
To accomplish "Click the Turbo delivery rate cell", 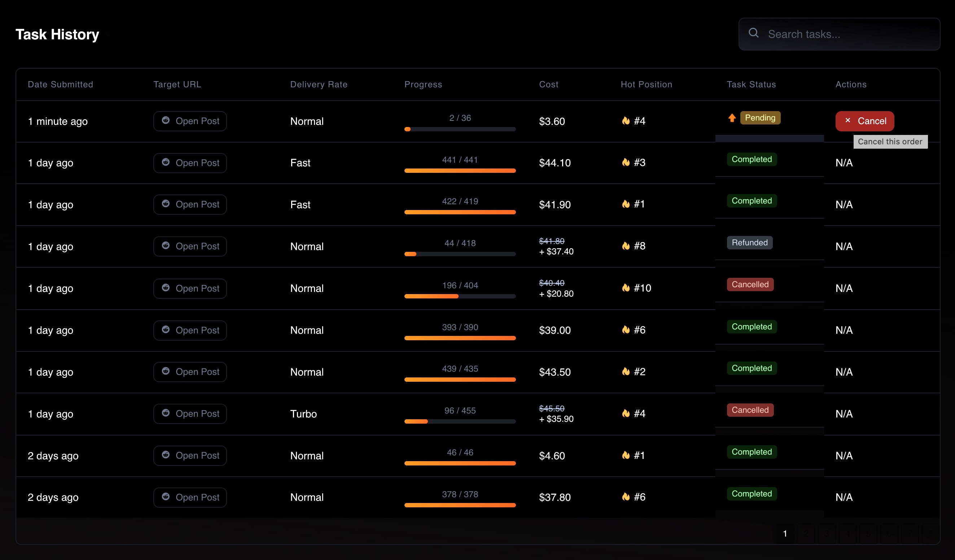I will 303,414.
